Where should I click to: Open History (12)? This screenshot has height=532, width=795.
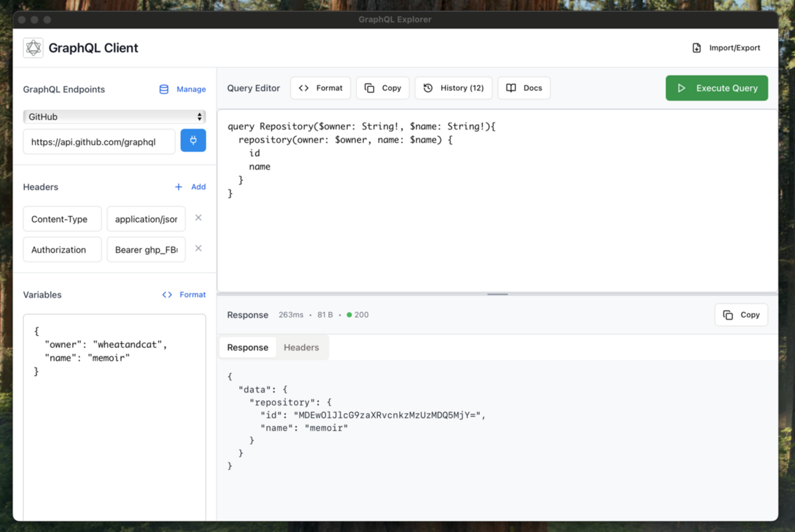(x=453, y=88)
